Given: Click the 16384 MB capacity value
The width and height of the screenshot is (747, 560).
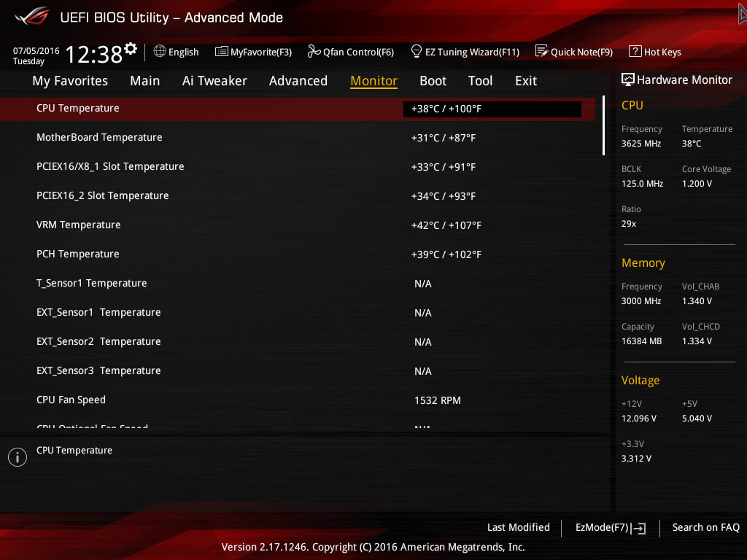Looking at the screenshot, I should [641, 341].
